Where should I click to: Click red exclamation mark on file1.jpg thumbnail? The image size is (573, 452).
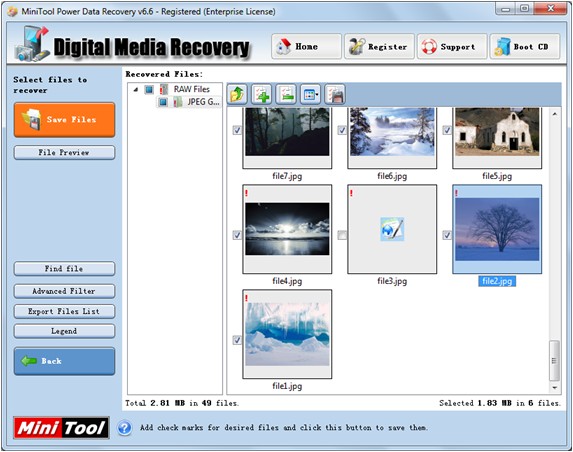point(246,298)
